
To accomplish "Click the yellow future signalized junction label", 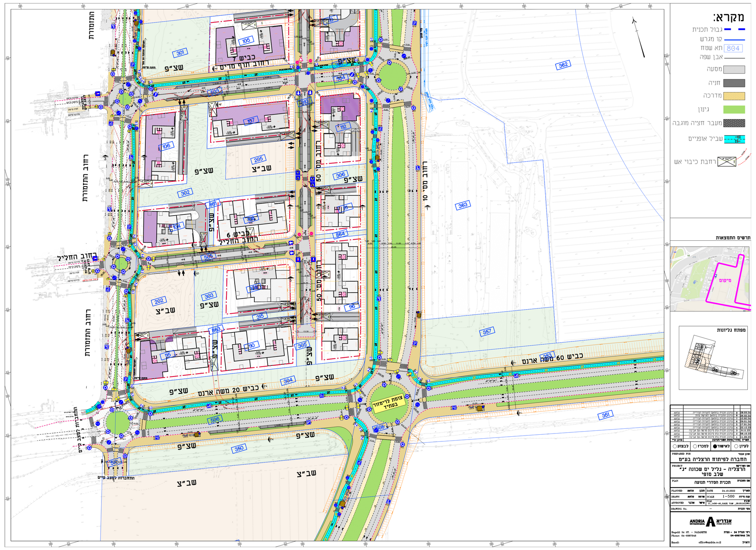I will tap(389, 403).
